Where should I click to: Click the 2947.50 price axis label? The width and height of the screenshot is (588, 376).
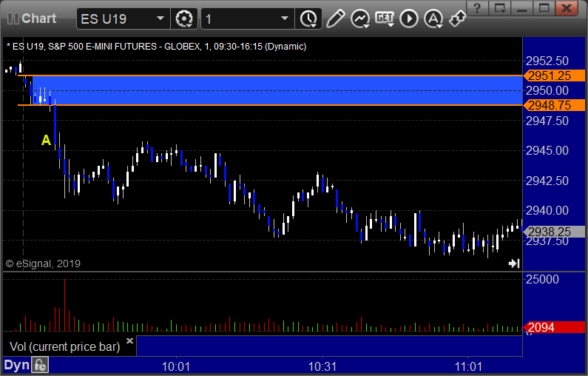(x=547, y=121)
